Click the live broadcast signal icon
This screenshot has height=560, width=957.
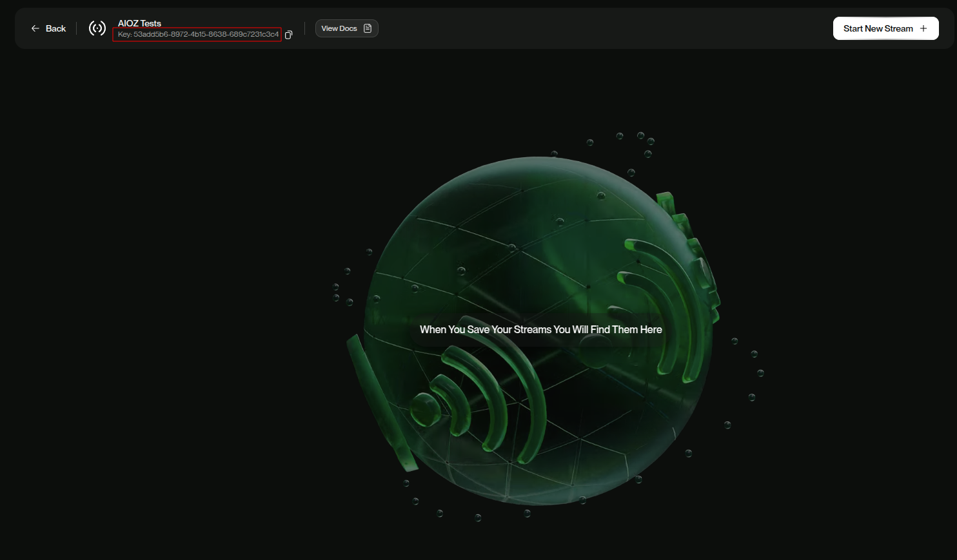tap(97, 28)
